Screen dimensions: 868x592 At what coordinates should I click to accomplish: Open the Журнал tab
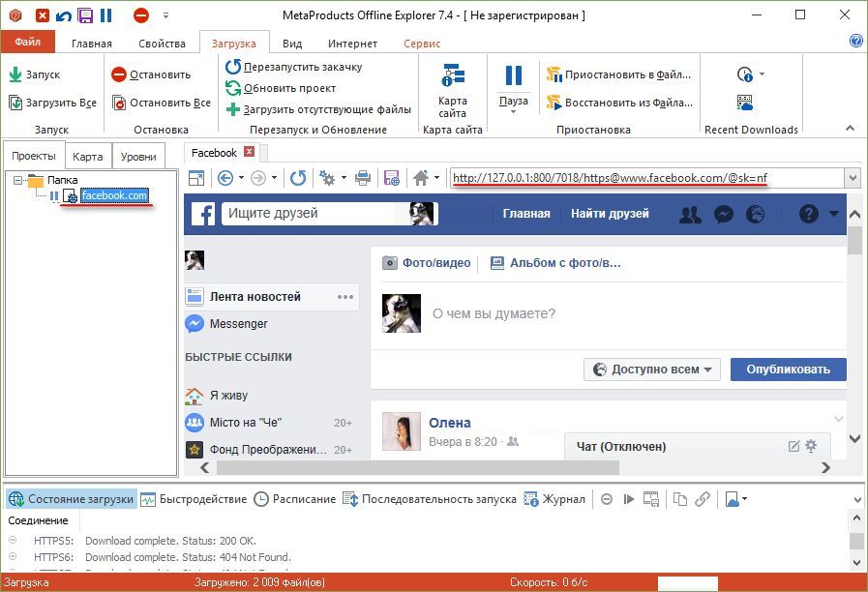[554, 499]
